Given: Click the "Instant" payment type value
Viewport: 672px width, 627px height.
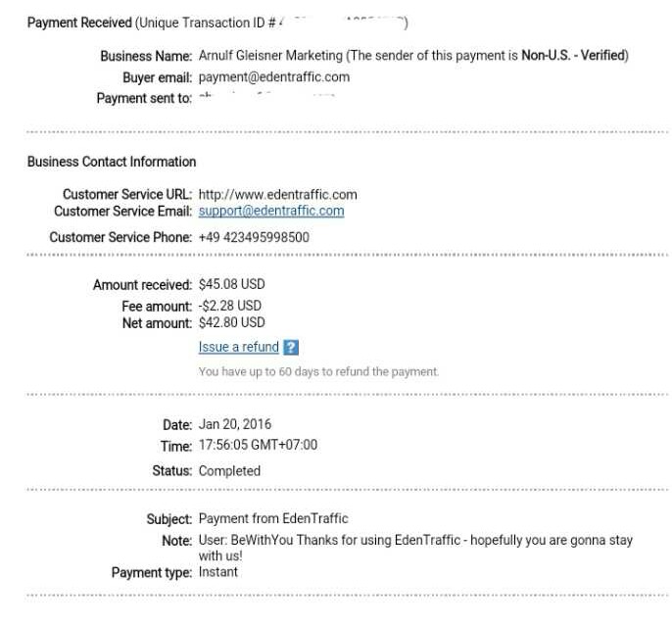Looking at the screenshot, I should coord(217,572).
